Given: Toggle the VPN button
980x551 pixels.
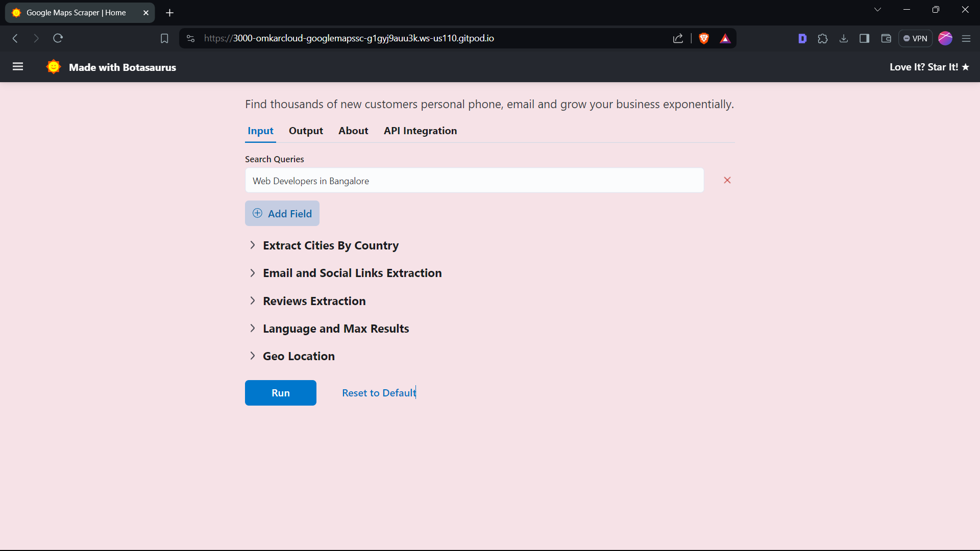Looking at the screenshot, I should coord(915,38).
